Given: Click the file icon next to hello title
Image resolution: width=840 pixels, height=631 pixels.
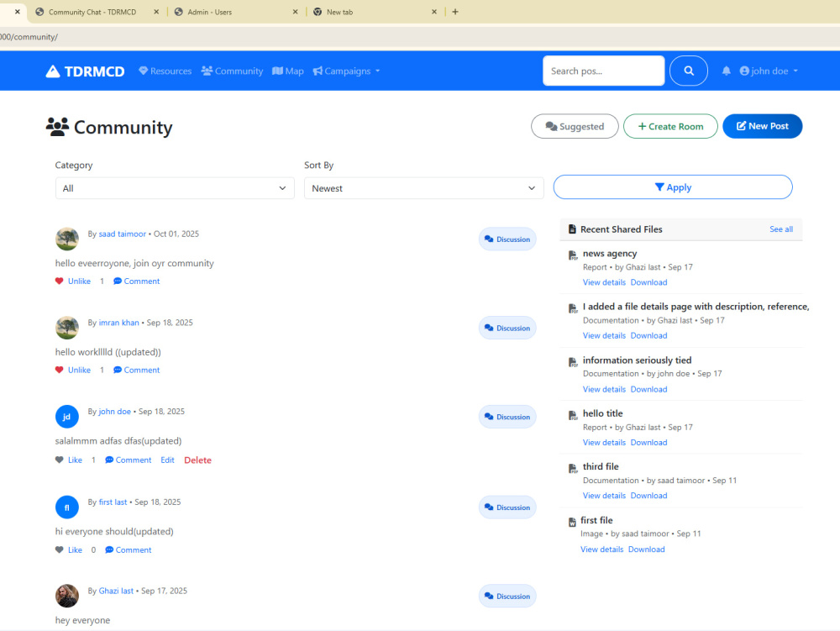Looking at the screenshot, I should click(x=573, y=415).
